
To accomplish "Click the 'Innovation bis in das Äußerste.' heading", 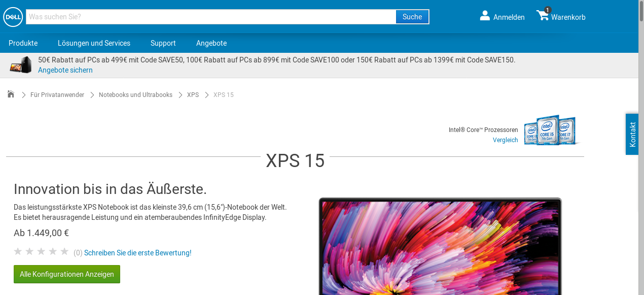I will (x=110, y=189).
